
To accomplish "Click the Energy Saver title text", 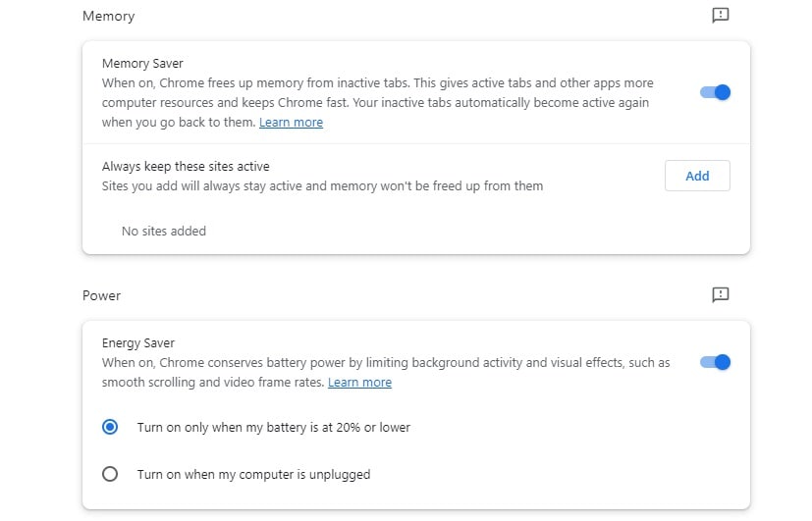I will [138, 343].
